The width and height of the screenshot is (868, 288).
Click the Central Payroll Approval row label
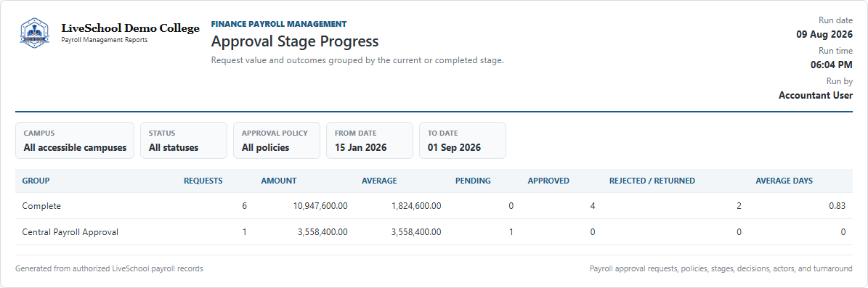(x=70, y=232)
